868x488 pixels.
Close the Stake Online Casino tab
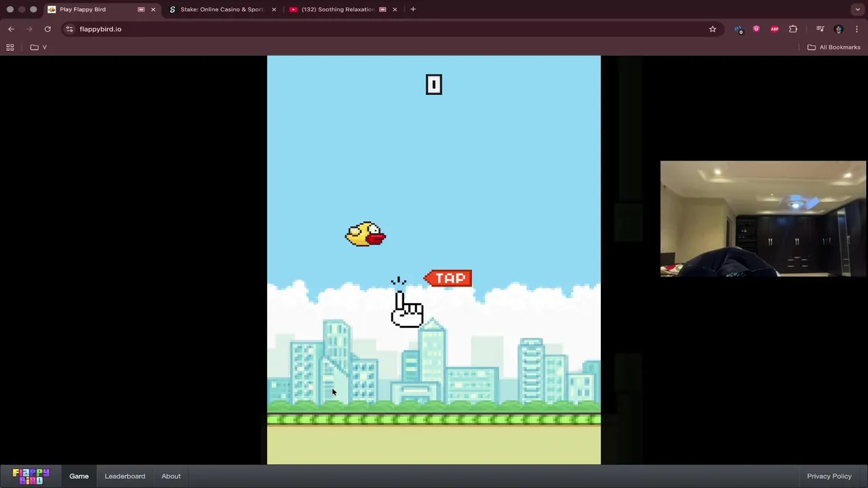point(274,9)
